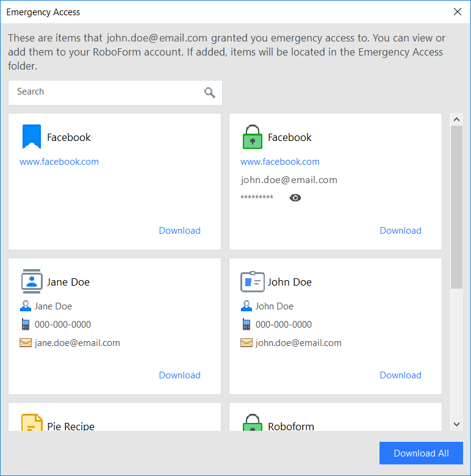
Task: Click the identity badge icon for John Doe
Action: click(253, 281)
